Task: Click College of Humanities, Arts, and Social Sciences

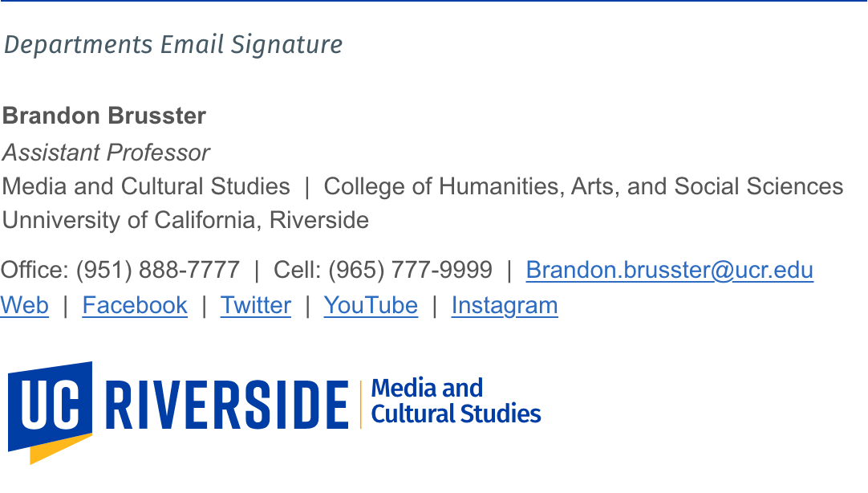Action: pos(583,186)
